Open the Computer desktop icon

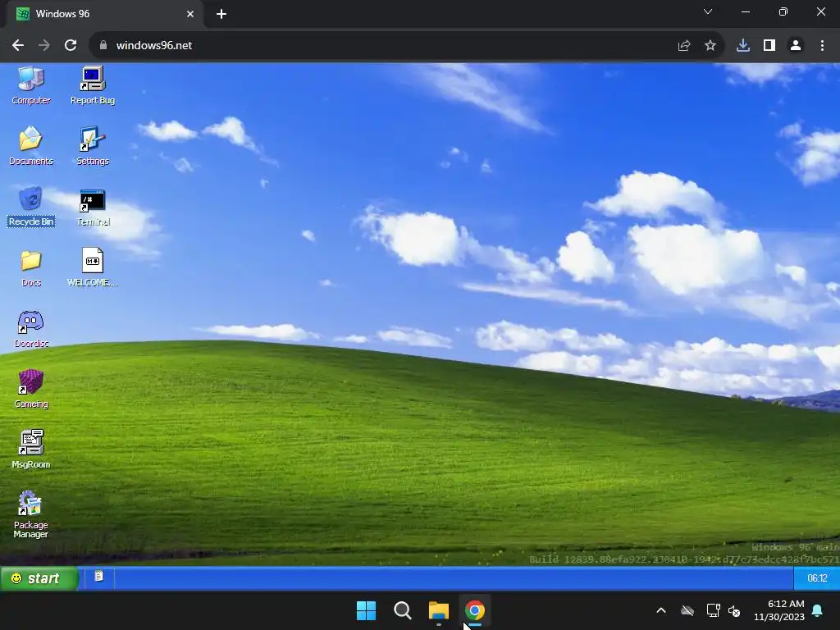coord(31,85)
